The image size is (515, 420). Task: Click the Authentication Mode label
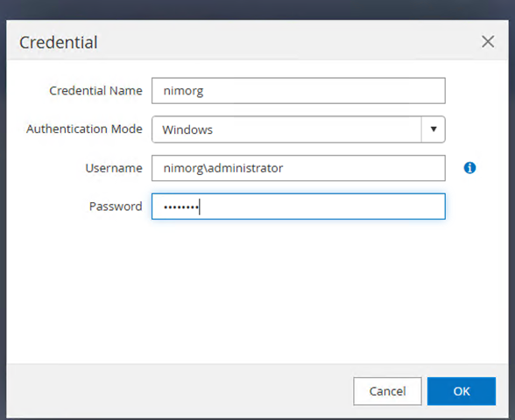pyautogui.click(x=84, y=129)
